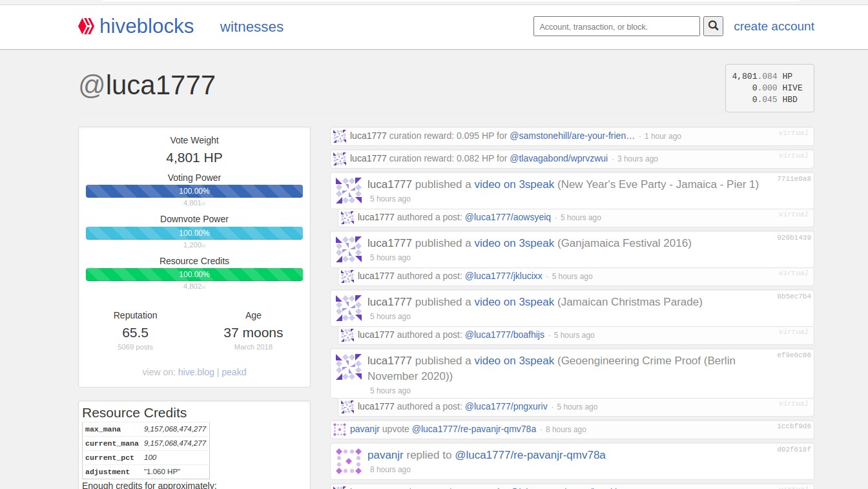Click avatar beside jklucixx authored post
The image size is (868, 489).
(347, 276)
